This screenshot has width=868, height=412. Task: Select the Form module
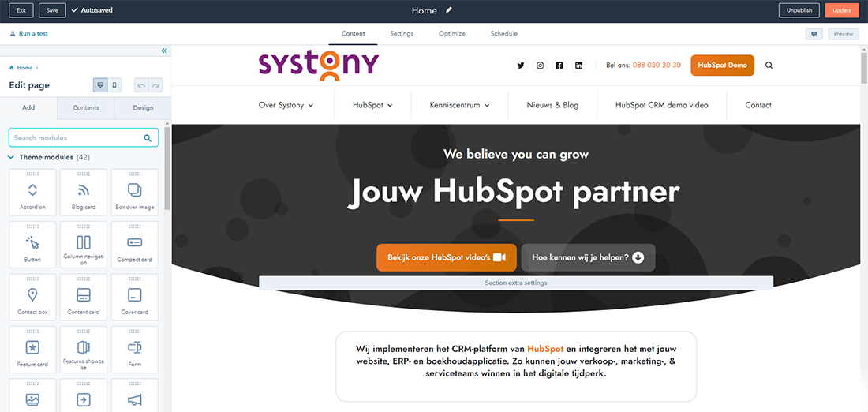click(134, 350)
